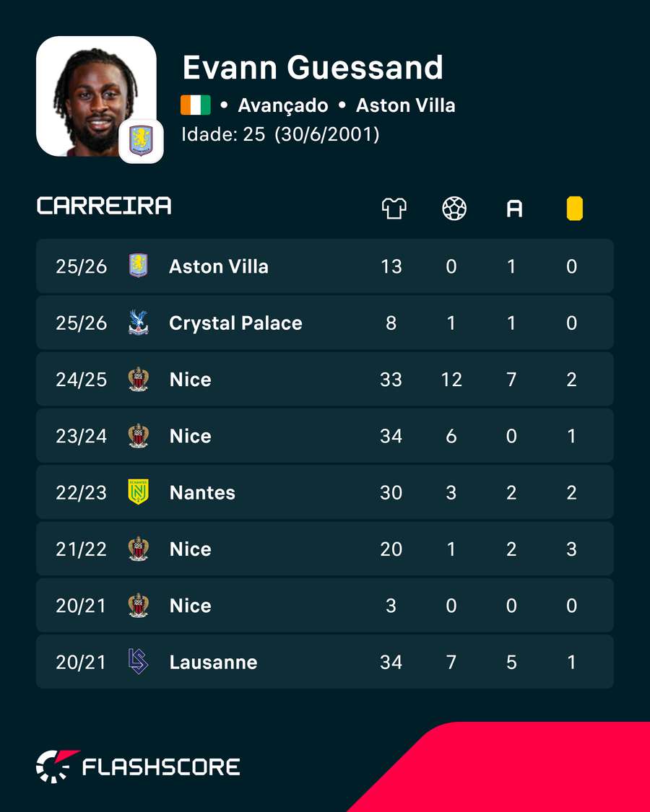Click the Nantes club crest
This screenshot has height=812, width=650.
pos(139,492)
